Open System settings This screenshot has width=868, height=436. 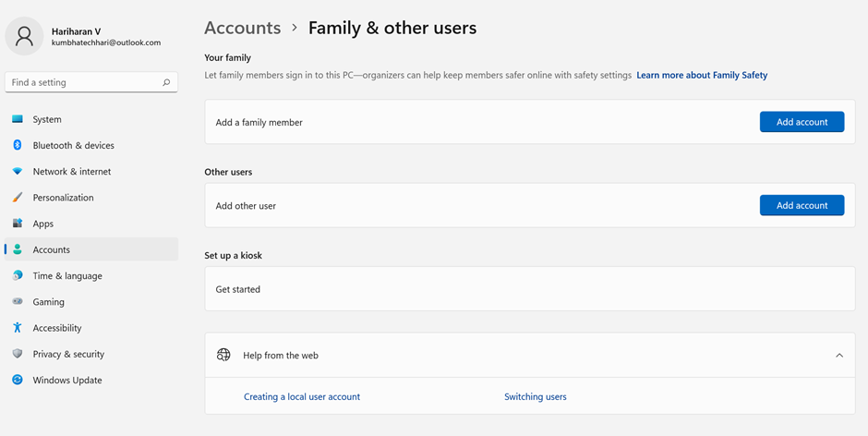pos(91,119)
